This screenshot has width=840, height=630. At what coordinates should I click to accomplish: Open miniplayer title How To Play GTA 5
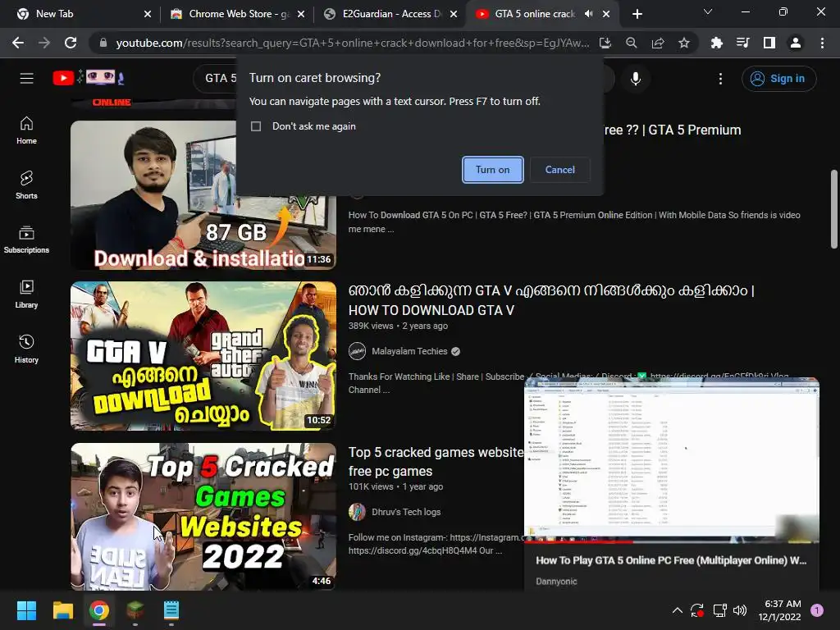tap(671, 560)
